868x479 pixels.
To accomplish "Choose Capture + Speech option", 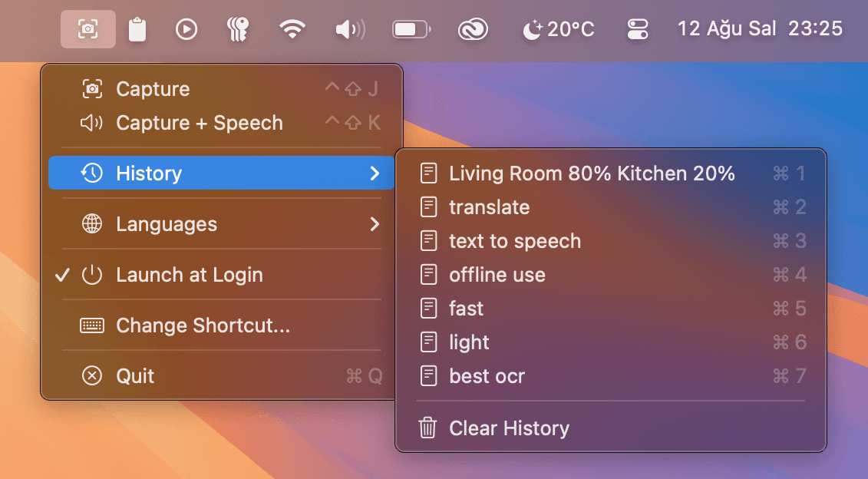I will [199, 123].
